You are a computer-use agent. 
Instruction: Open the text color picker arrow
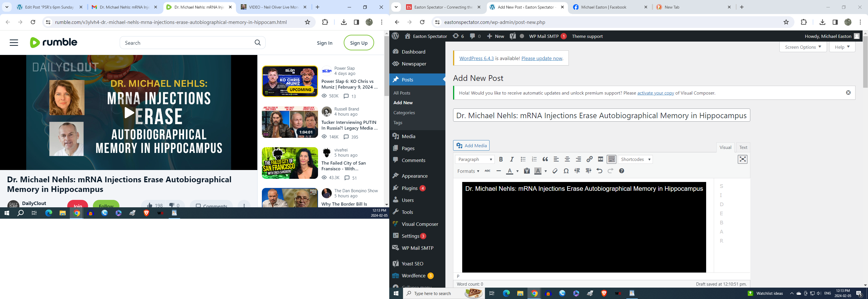click(x=517, y=171)
